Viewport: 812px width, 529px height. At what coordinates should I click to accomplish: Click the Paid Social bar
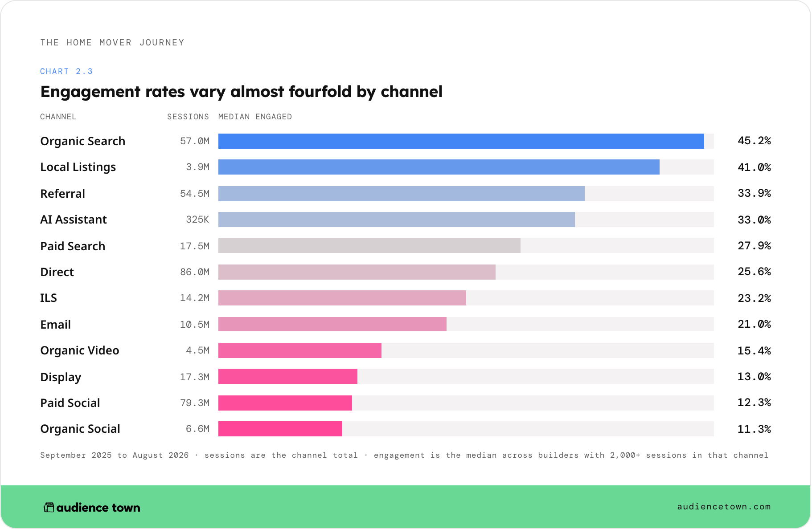pyautogui.click(x=285, y=403)
